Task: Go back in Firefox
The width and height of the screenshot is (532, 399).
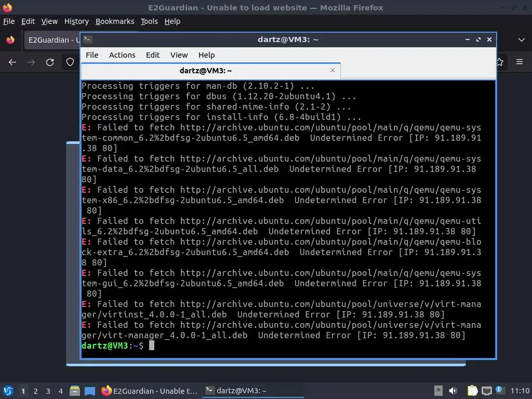Action: coord(12,62)
